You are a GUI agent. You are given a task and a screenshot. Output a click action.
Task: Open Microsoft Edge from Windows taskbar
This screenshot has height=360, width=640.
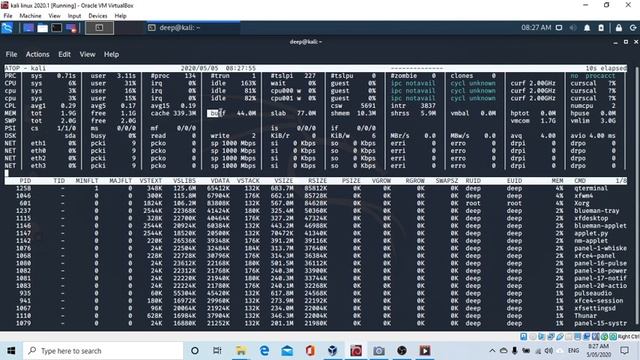pyautogui.click(x=264, y=351)
